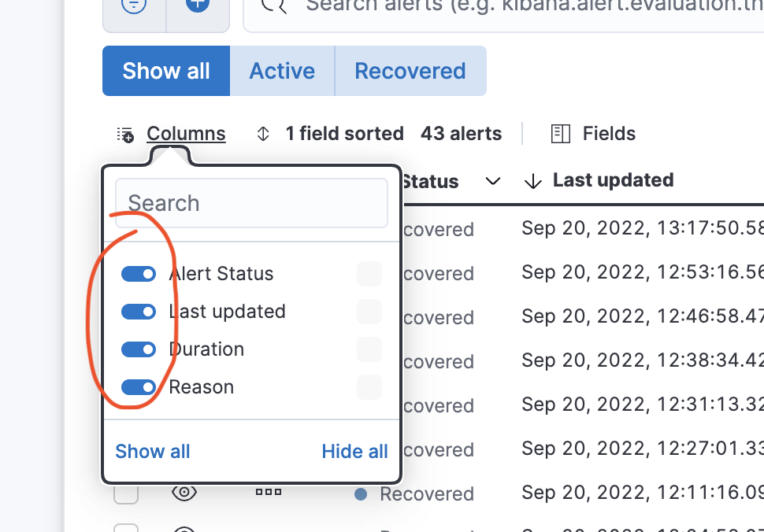The image size is (764, 532).
Task: Click the eye icon to view alert details
Action: tap(184, 491)
